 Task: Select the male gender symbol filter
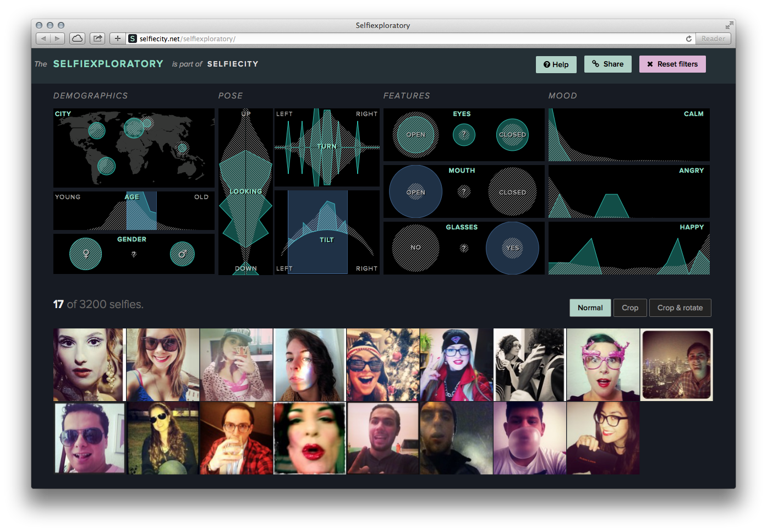tap(182, 254)
